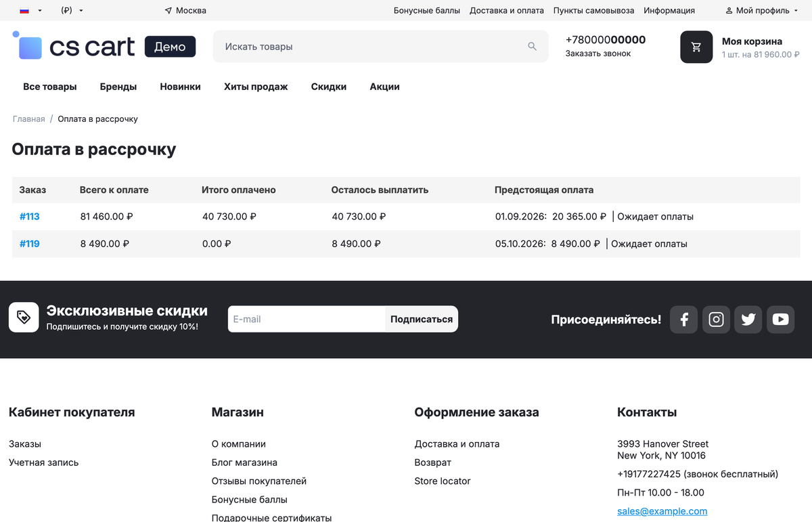Image resolution: width=812 pixels, height=522 pixels.
Task: Open footer О компании link
Action: pos(238,444)
